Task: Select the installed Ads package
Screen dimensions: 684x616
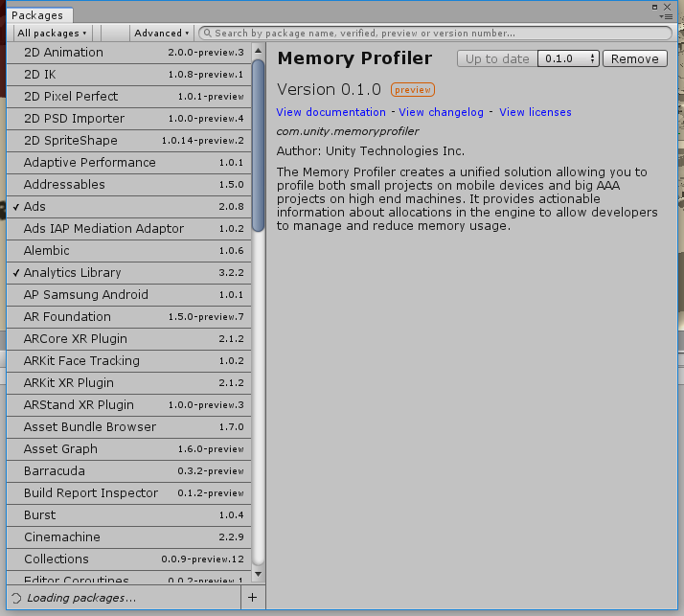Action: coord(129,207)
